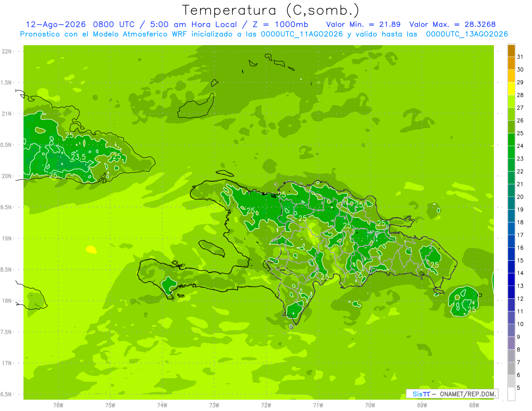Click the "21N" latitude axis label
The image size is (532, 411).
(7, 114)
